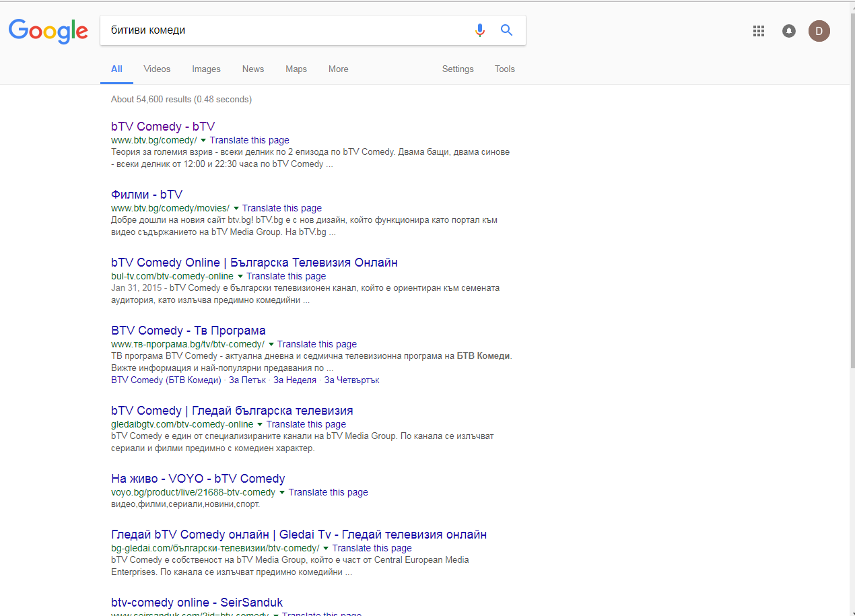Translate the voyo.bg page

tap(329, 493)
